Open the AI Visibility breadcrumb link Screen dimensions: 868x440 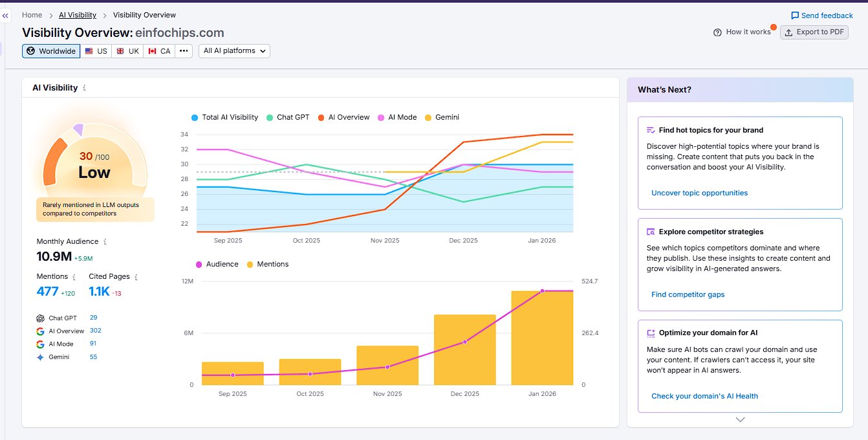[x=77, y=14]
